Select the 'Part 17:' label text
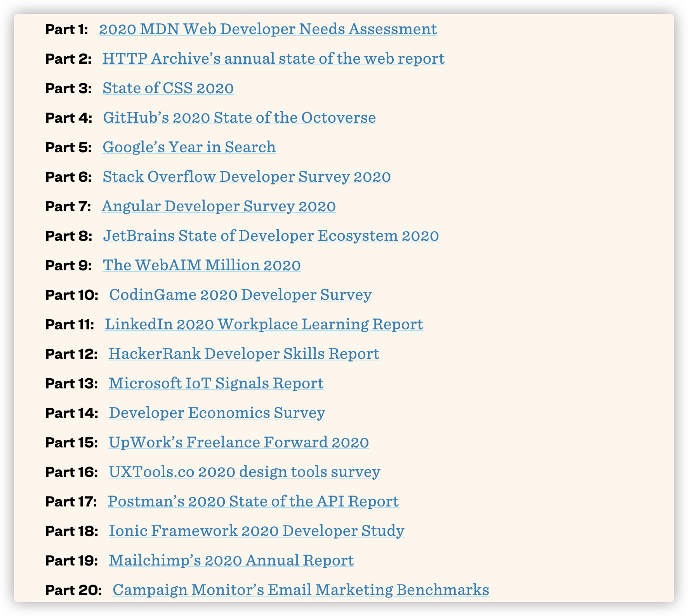The height and width of the screenshot is (616, 688). coord(71,501)
